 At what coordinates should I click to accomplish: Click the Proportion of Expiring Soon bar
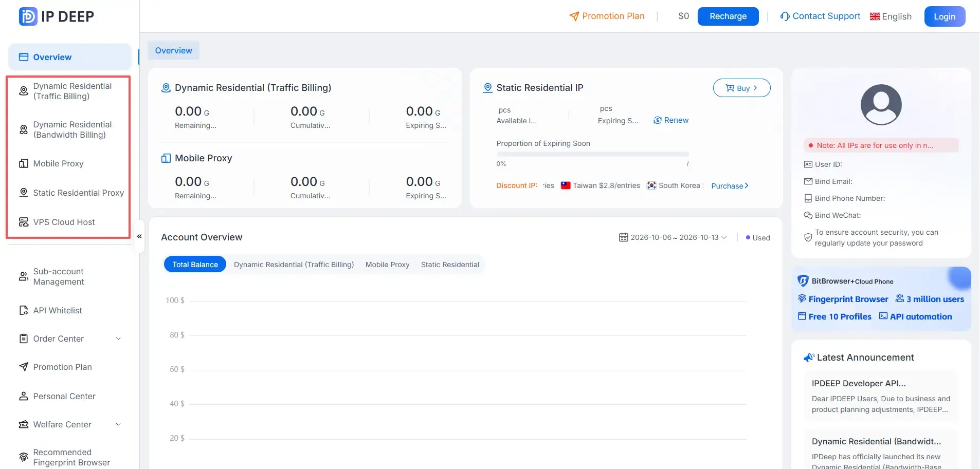(592, 154)
